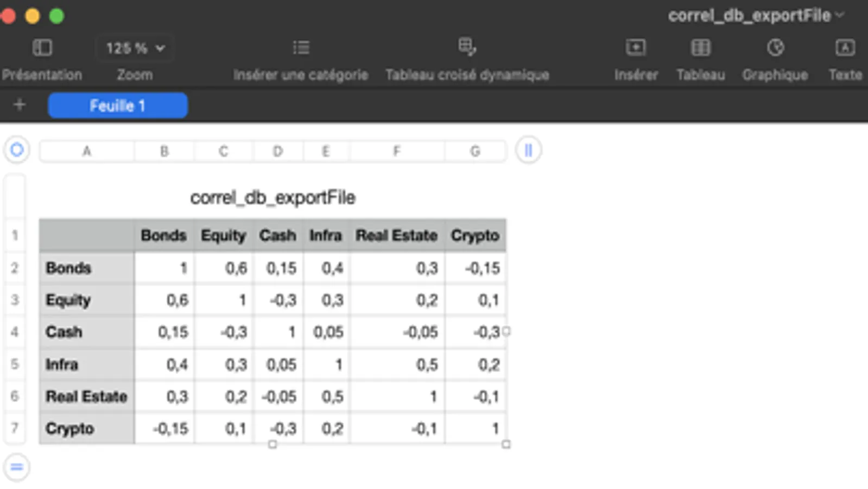
Task: Click Tableau croisé dynamique icon
Action: 467,47
